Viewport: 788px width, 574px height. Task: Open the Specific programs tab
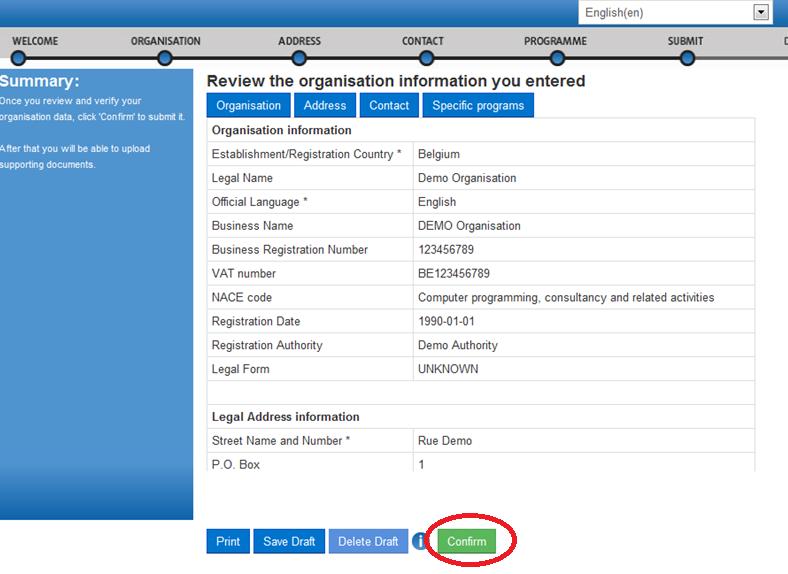[x=478, y=106]
